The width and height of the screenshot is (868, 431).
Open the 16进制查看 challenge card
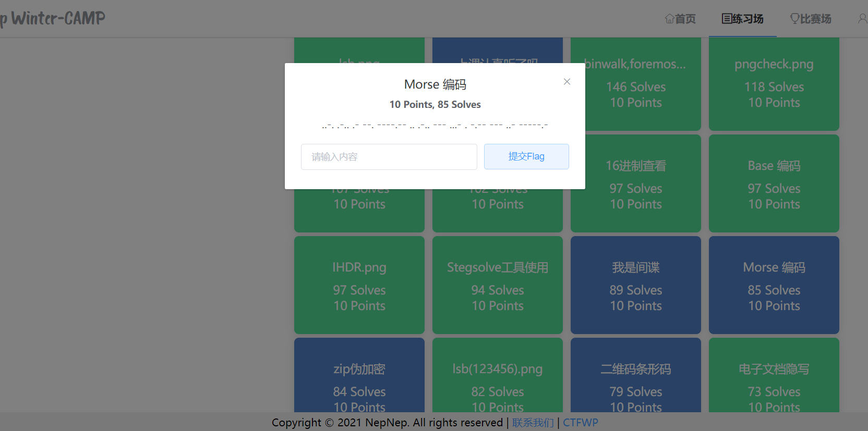(x=635, y=183)
